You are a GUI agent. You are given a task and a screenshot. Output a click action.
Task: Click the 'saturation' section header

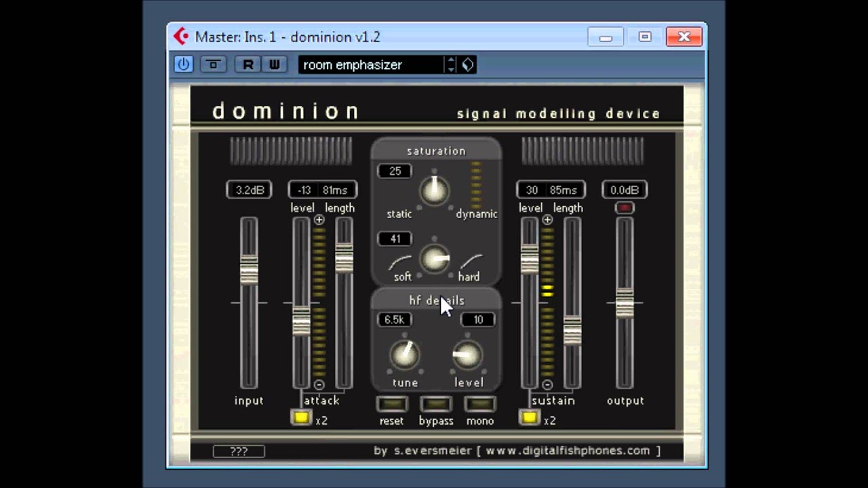point(436,151)
